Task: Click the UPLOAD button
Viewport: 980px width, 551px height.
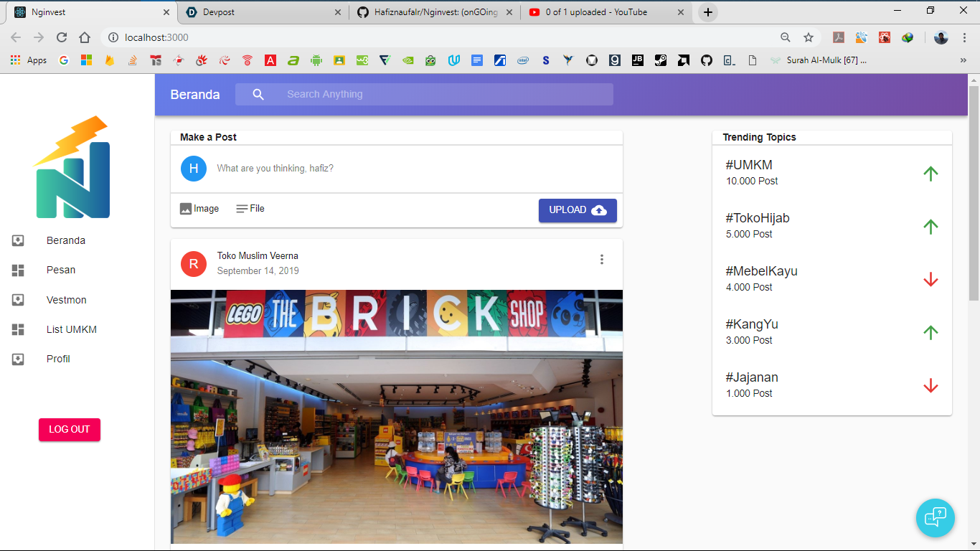Action: (578, 210)
